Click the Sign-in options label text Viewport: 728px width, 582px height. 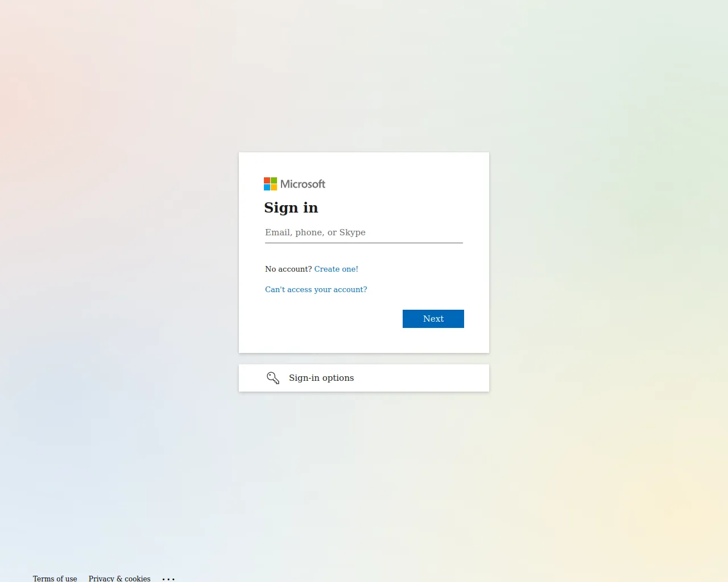[321, 378]
